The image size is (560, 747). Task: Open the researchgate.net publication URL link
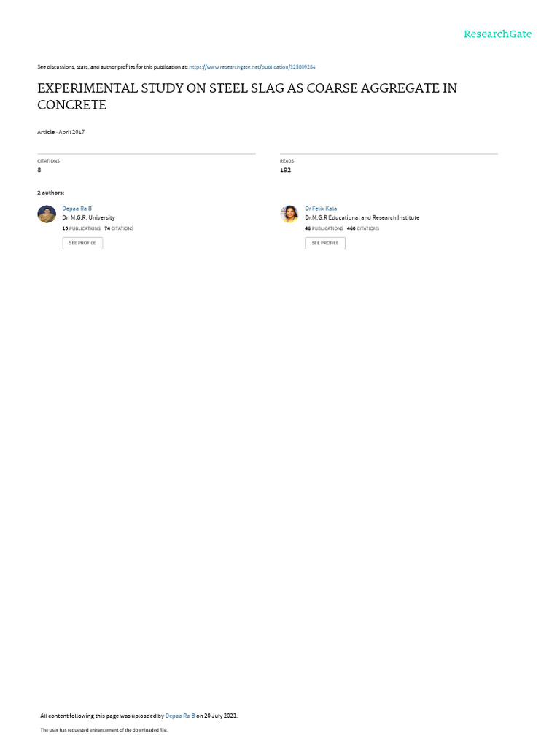click(252, 67)
